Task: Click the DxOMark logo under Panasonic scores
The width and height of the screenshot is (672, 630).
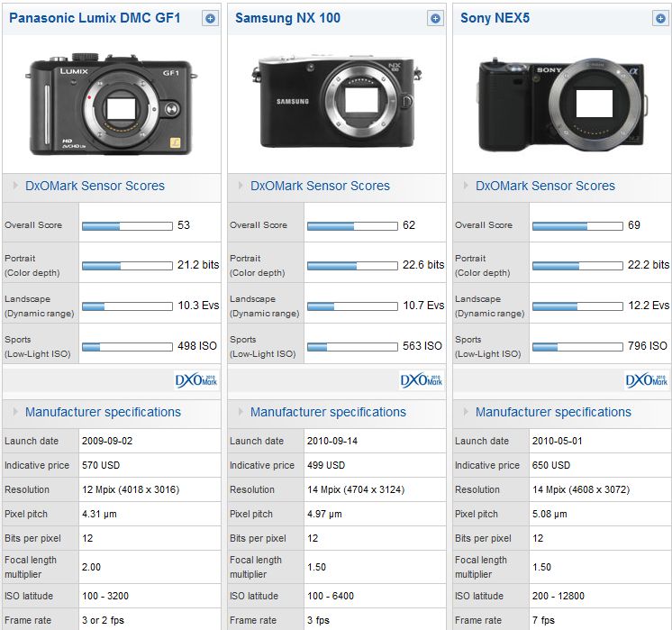Action: [x=196, y=380]
